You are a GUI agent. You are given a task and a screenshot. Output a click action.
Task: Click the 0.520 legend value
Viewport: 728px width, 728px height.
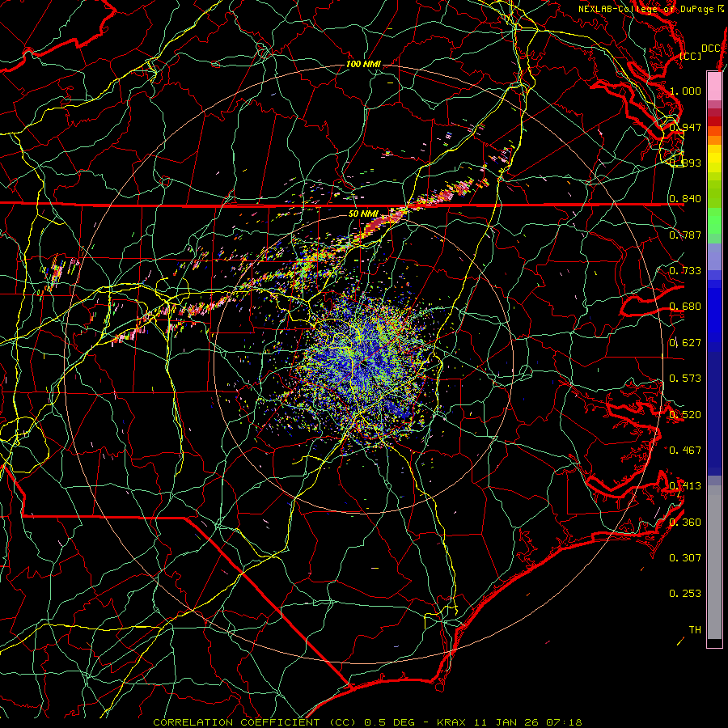pos(685,415)
